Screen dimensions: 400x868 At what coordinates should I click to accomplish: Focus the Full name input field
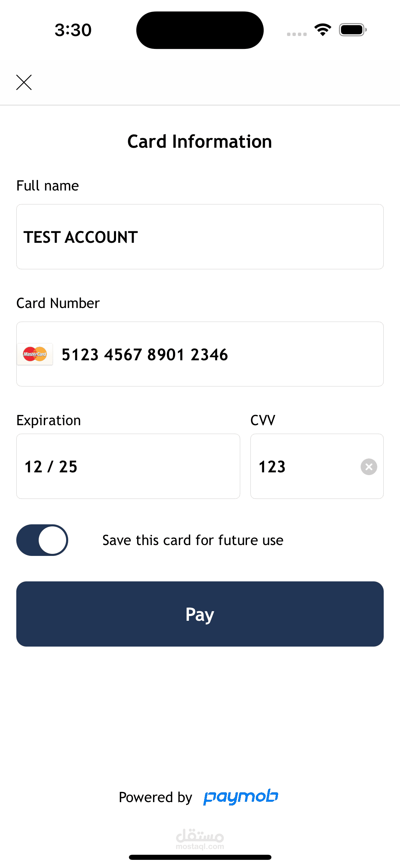(x=200, y=237)
